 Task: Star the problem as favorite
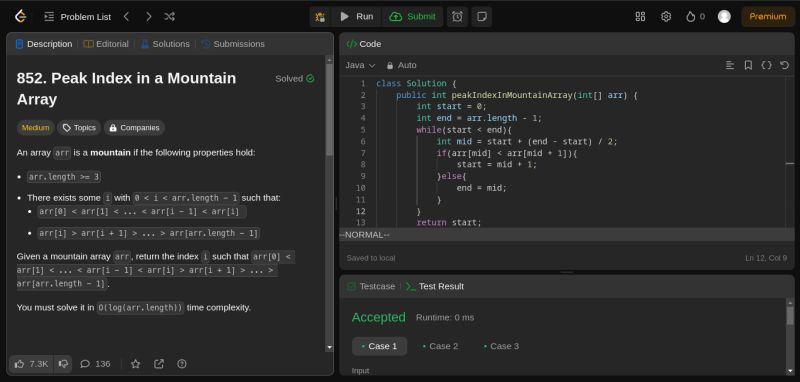click(x=135, y=364)
